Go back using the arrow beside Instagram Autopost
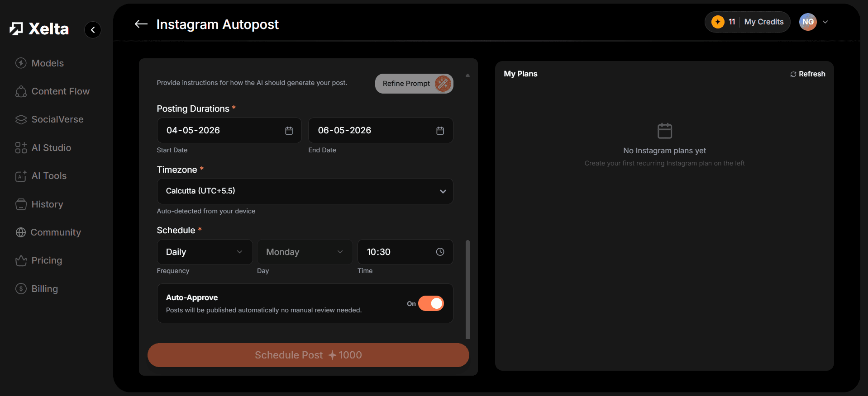Image resolution: width=868 pixels, height=396 pixels. point(141,24)
